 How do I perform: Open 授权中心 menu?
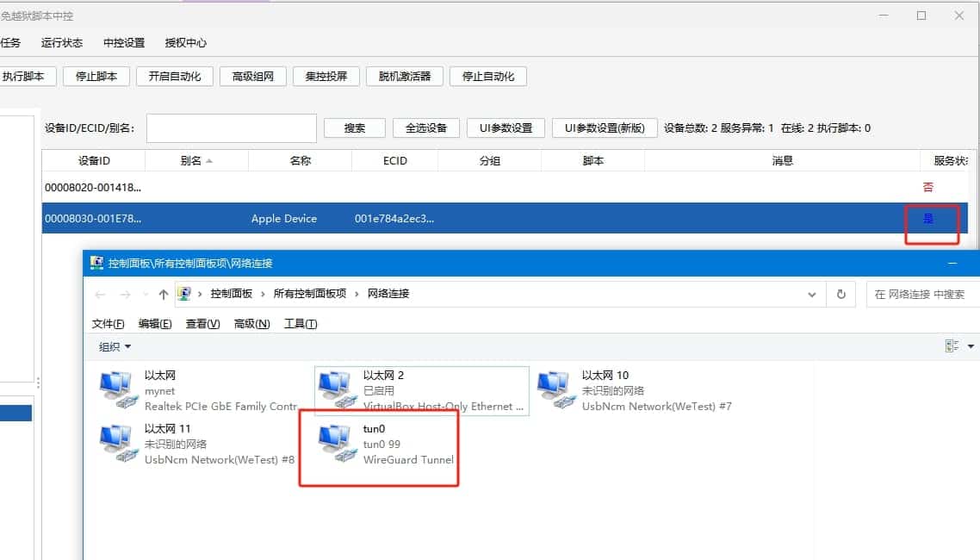(186, 42)
